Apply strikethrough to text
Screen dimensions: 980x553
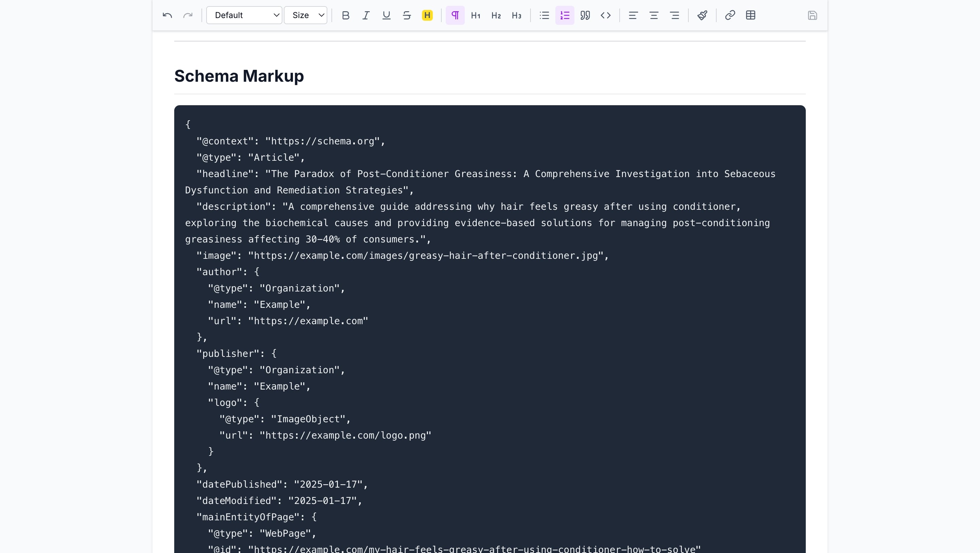point(407,15)
